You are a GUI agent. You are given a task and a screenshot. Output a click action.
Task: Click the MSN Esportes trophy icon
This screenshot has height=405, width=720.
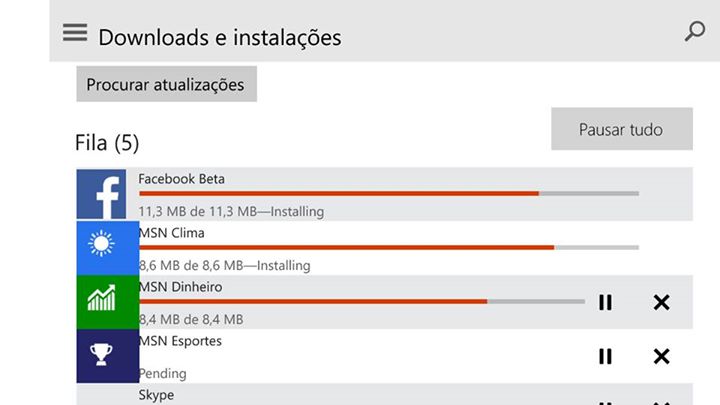click(x=107, y=356)
